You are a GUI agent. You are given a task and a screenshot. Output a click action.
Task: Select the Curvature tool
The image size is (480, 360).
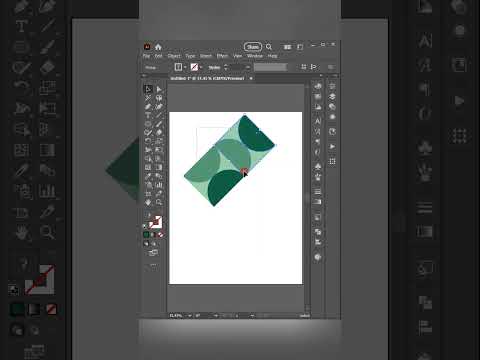click(x=159, y=107)
